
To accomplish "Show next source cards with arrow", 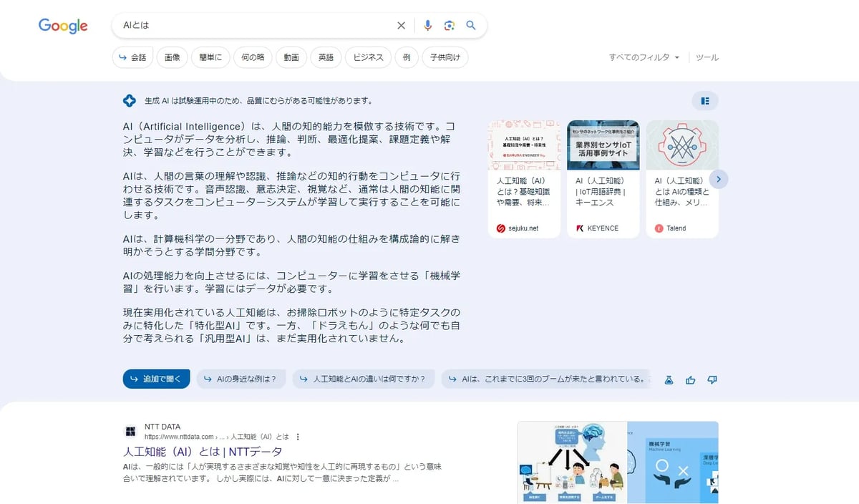I will [719, 179].
